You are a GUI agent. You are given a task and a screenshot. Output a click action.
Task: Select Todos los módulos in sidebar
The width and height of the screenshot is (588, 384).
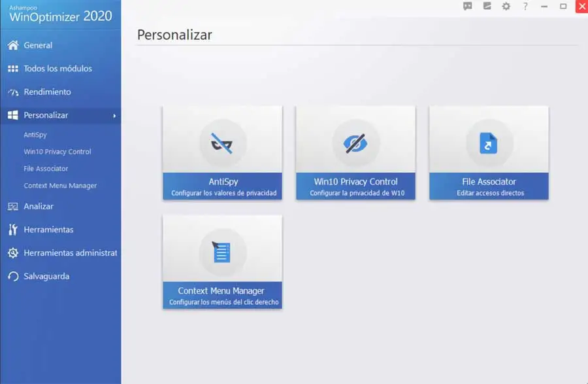pos(57,69)
